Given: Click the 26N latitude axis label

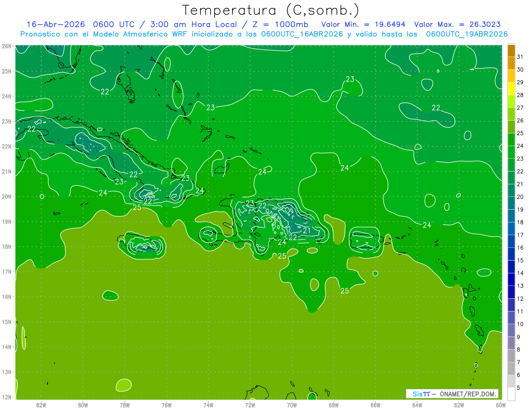Looking at the screenshot, I should [6, 46].
